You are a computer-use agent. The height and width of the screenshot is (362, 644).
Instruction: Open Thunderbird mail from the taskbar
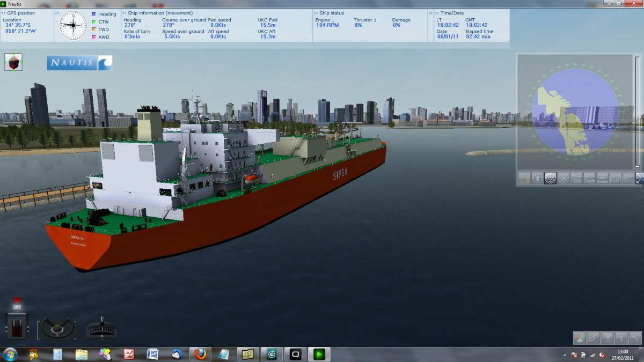pyautogui.click(x=177, y=354)
